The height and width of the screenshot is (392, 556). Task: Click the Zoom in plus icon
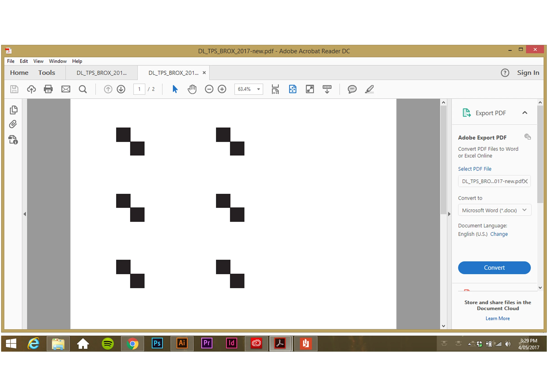tap(222, 89)
